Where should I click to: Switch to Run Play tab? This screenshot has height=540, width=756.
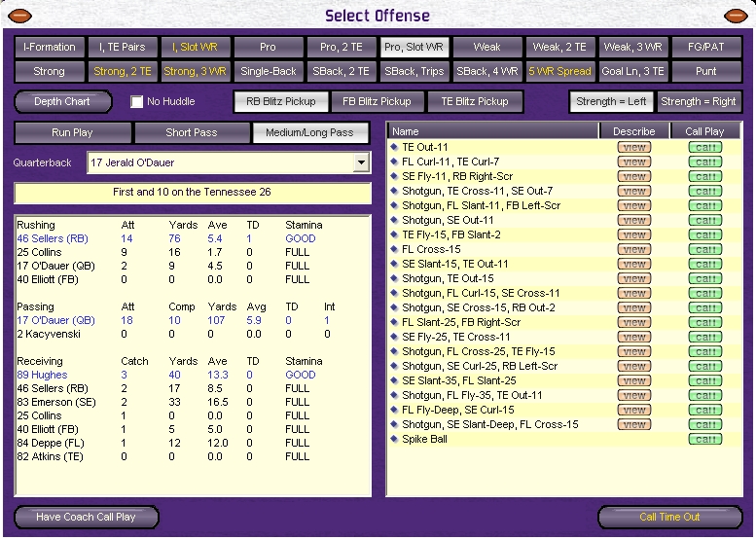(x=72, y=132)
